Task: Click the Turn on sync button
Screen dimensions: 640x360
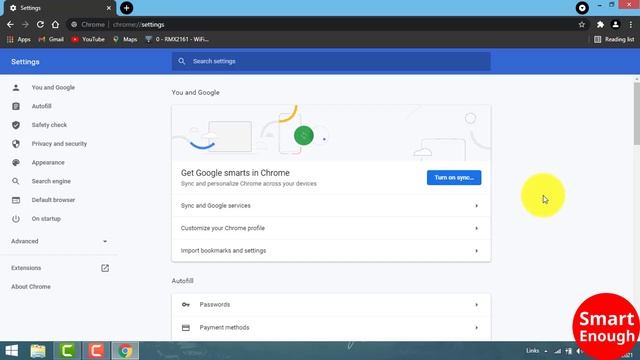Action: click(454, 178)
